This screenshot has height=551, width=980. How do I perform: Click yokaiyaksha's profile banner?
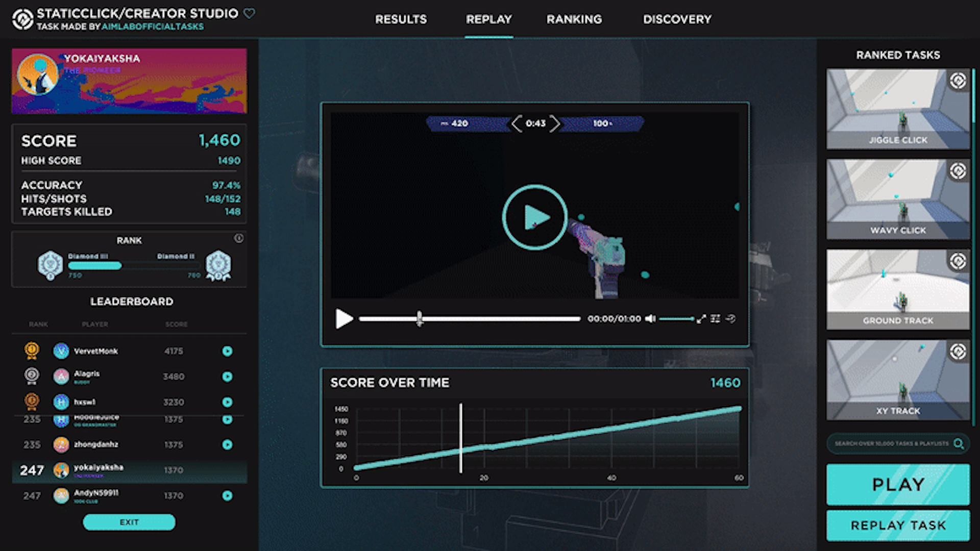pyautogui.click(x=129, y=81)
